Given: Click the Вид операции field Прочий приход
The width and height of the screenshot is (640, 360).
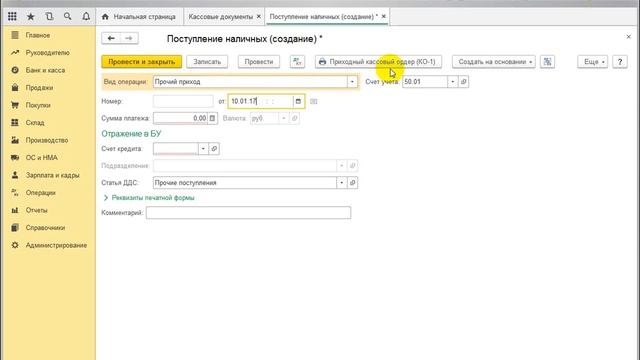Looking at the screenshot, I should tap(250, 82).
